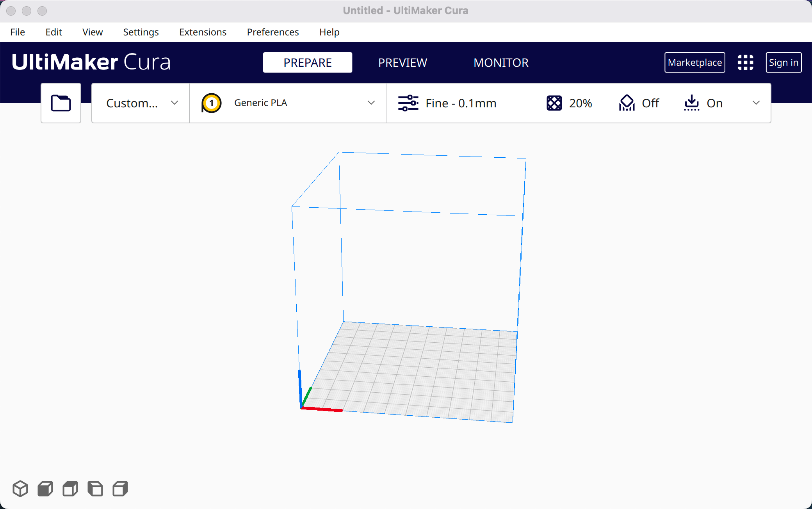The width and height of the screenshot is (812, 509).
Task: Click the print settings sliders icon
Action: (x=408, y=103)
